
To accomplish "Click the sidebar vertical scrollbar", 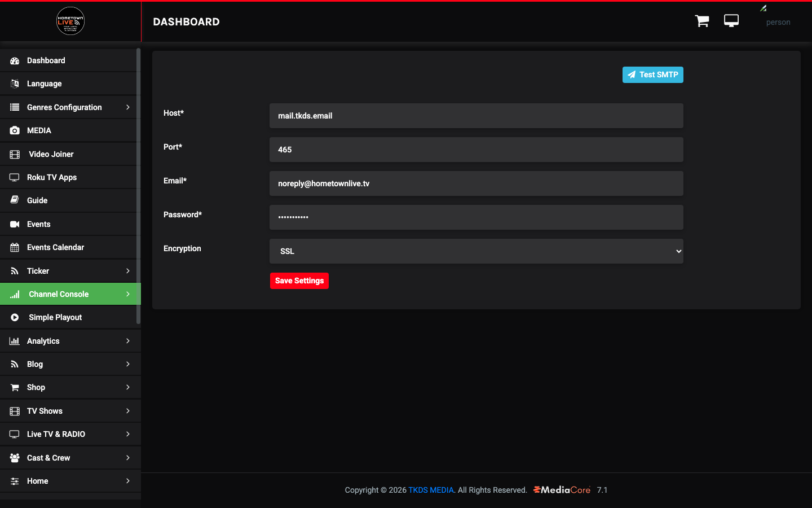I will (139, 186).
